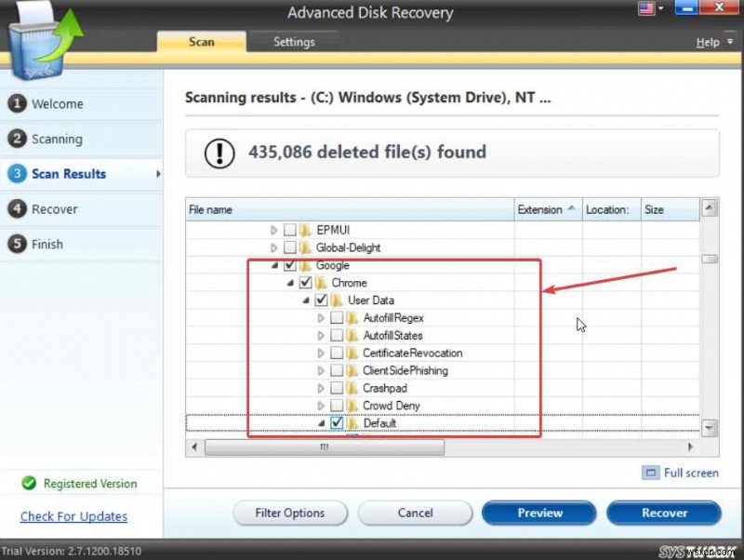The image size is (744, 560).
Task: Collapse the User Data folder
Action: click(305, 300)
